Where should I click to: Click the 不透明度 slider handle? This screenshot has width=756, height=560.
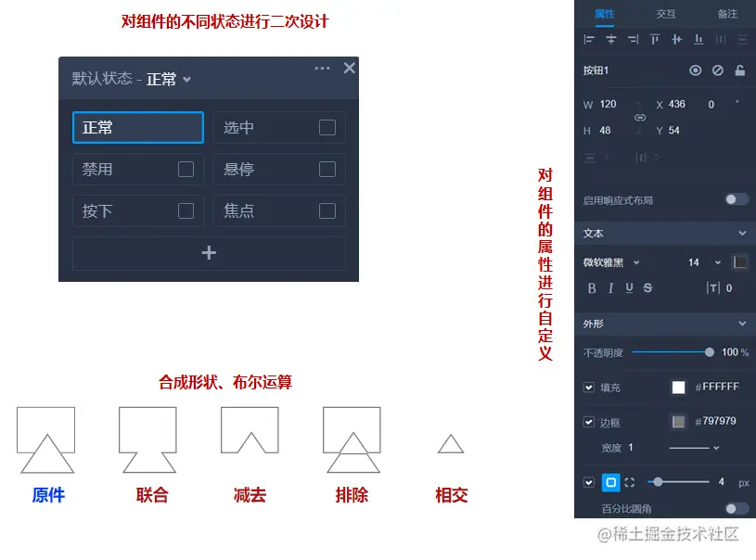[x=710, y=352]
